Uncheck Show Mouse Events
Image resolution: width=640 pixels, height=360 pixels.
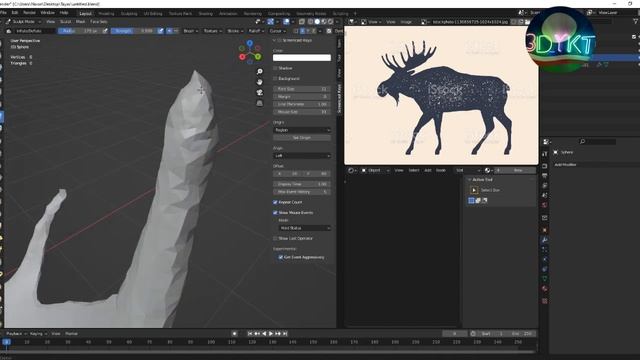click(275, 213)
